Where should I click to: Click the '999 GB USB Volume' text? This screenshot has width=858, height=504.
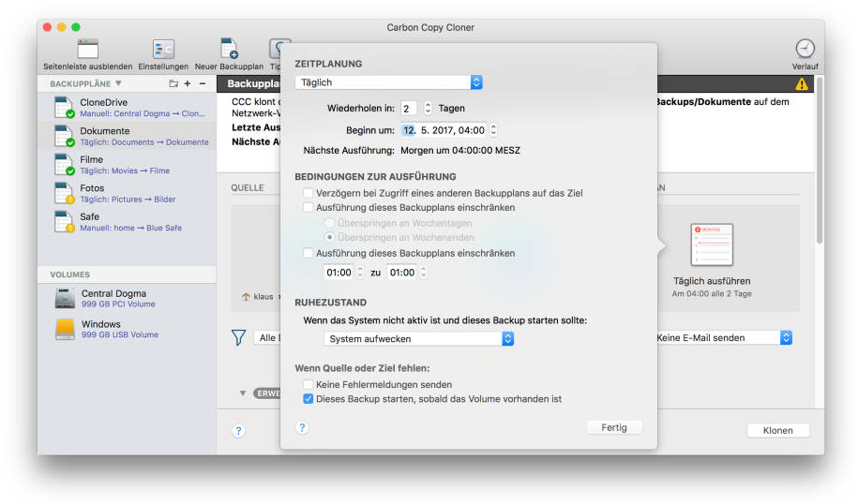click(x=120, y=334)
